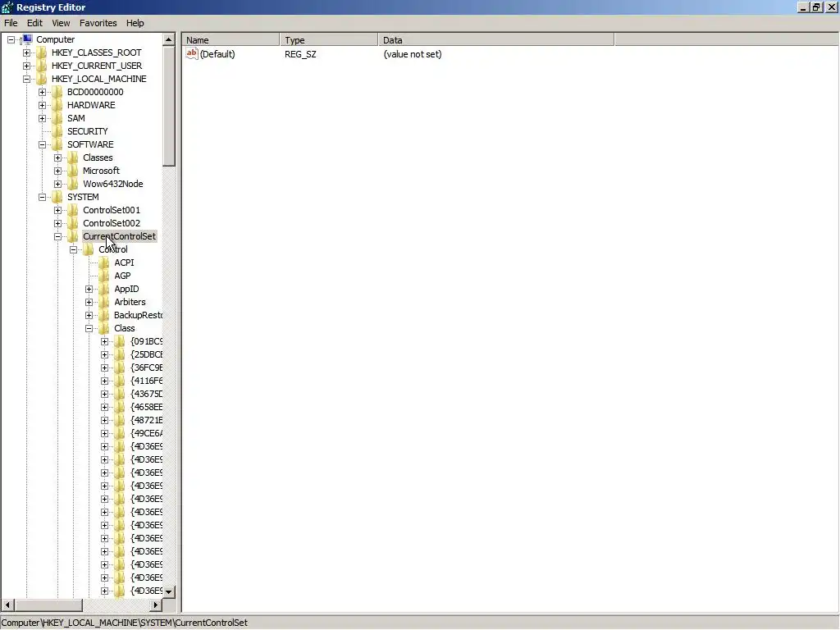Click the tree vertical scrollbar thumb

pyautogui.click(x=169, y=106)
